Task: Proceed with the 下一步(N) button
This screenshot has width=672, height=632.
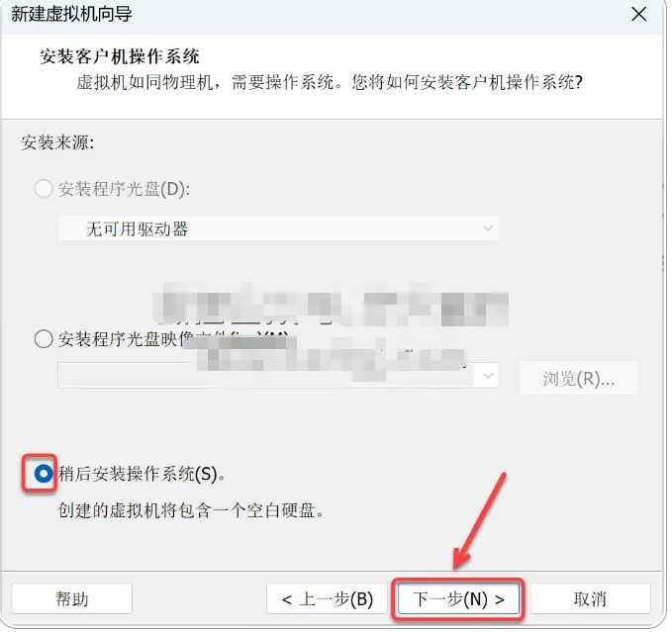Action: tap(458, 599)
